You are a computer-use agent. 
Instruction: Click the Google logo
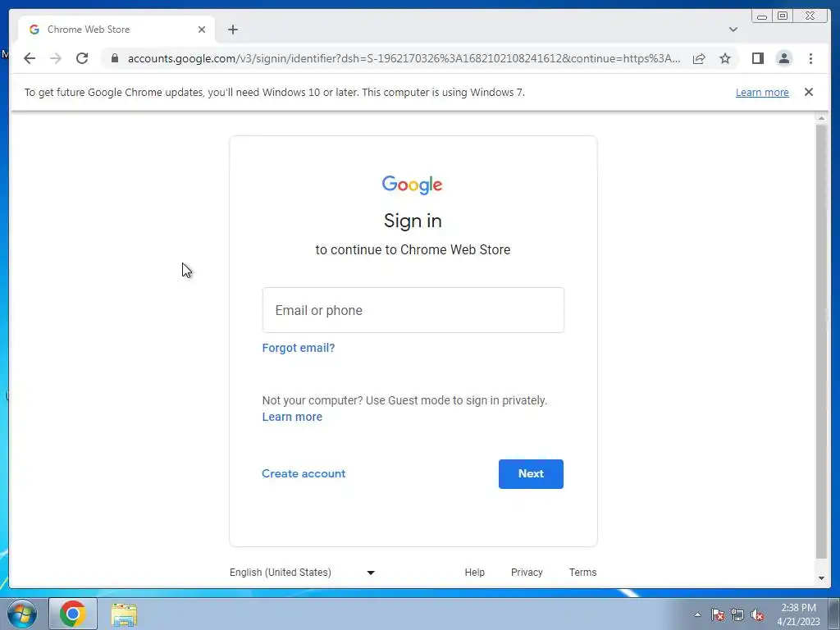pyautogui.click(x=412, y=185)
